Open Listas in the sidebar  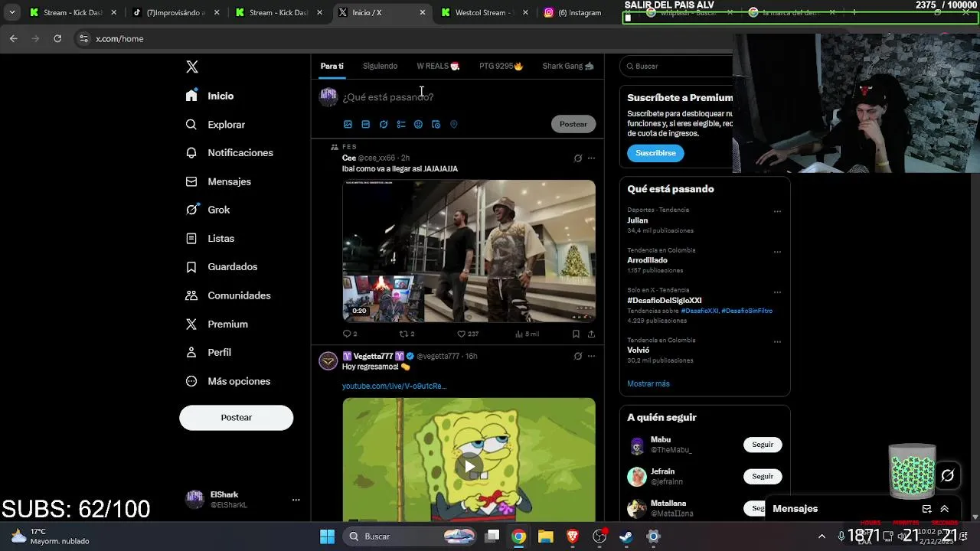pos(210,238)
